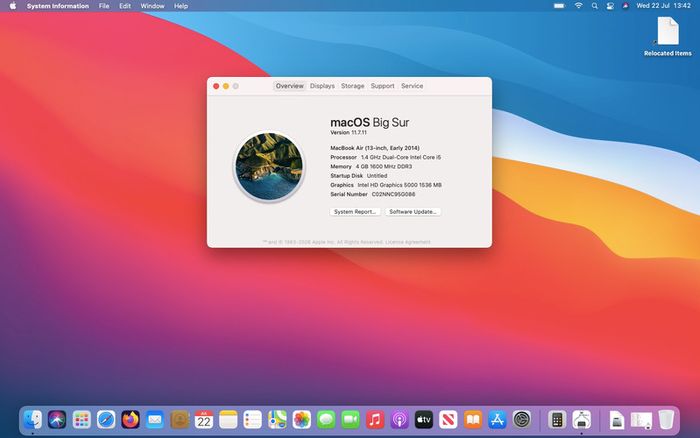
Task: Open the Apple TV app in the Dock
Action: [424, 420]
